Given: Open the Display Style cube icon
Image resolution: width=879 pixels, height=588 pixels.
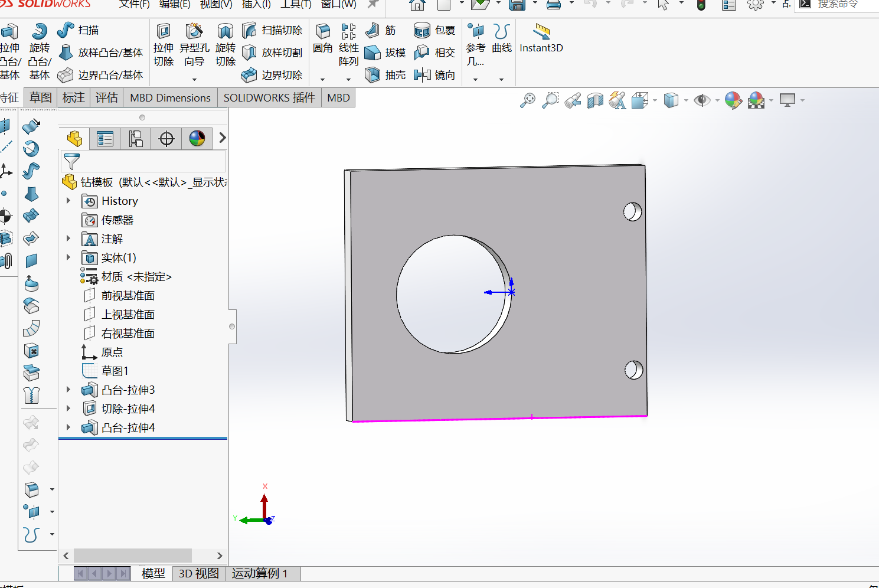Looking at the screenshot, I should pos(671,100).
